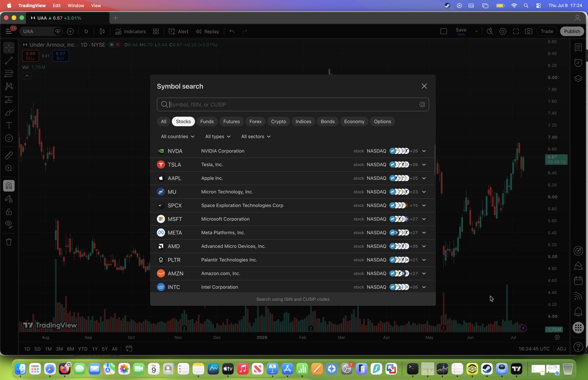Take a chart snapshot with camera icon
This screenshot has width=588, height=380.
coord(528,31)
